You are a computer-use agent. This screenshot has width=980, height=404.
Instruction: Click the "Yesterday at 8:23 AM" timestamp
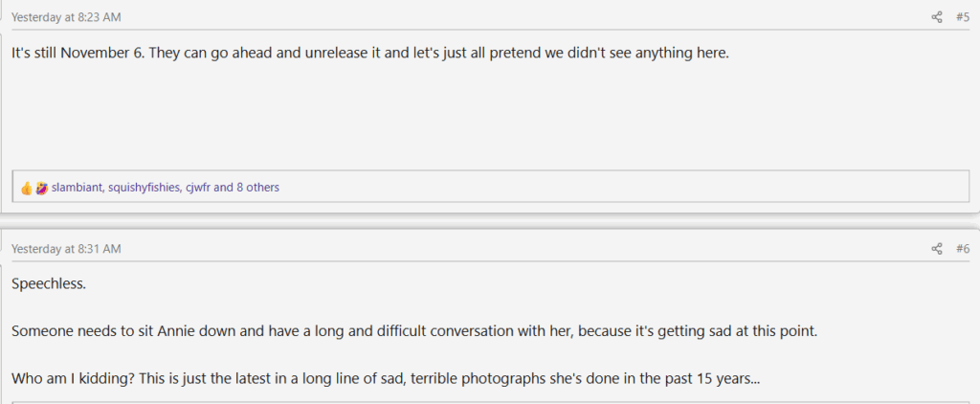point(66,17)
